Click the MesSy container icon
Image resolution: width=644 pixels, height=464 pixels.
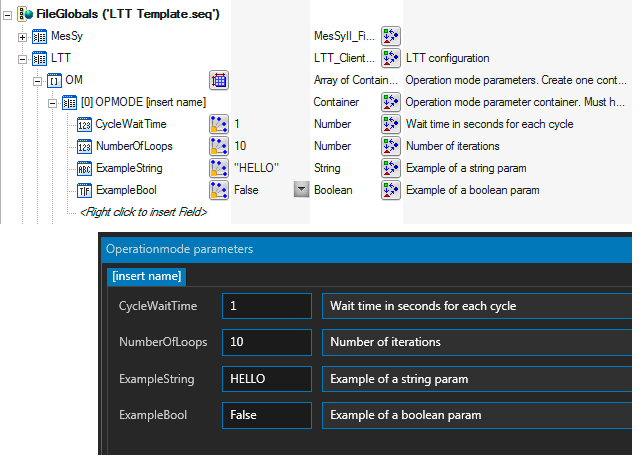(x=39, y=37)
